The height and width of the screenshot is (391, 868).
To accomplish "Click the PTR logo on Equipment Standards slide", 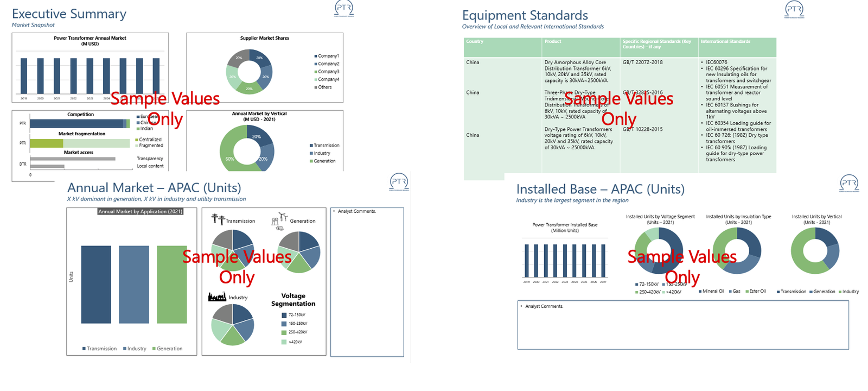I will (794, 10).
